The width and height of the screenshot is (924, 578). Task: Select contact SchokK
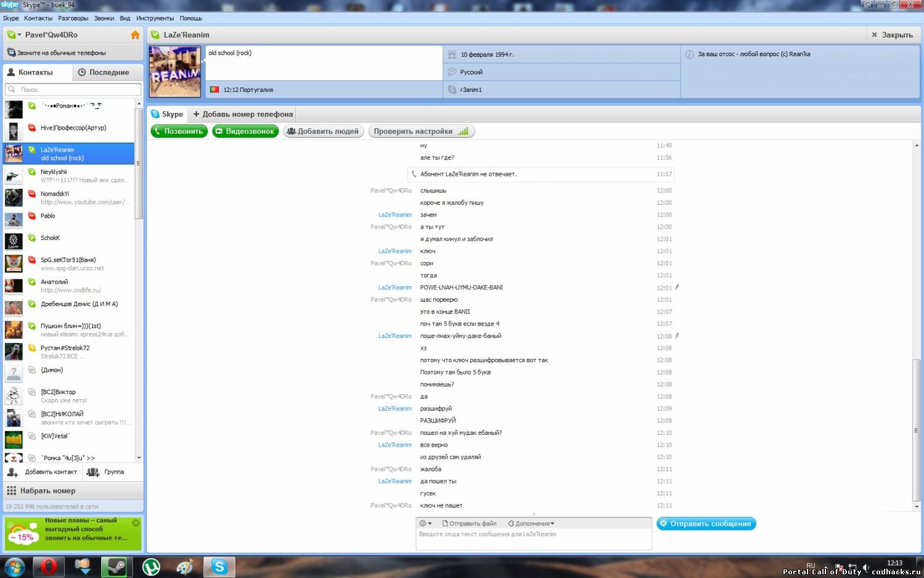pos(69,242)
